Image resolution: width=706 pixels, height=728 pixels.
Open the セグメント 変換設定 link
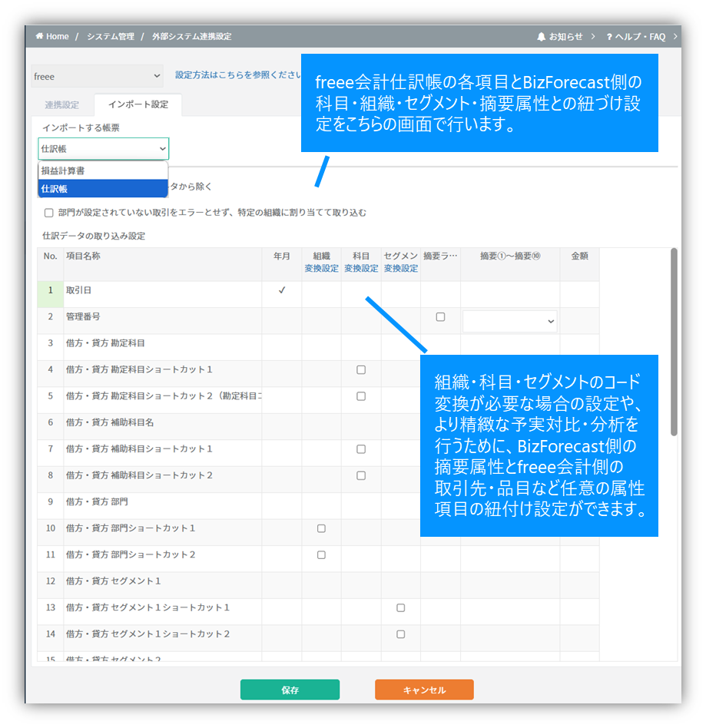(401, 268)
